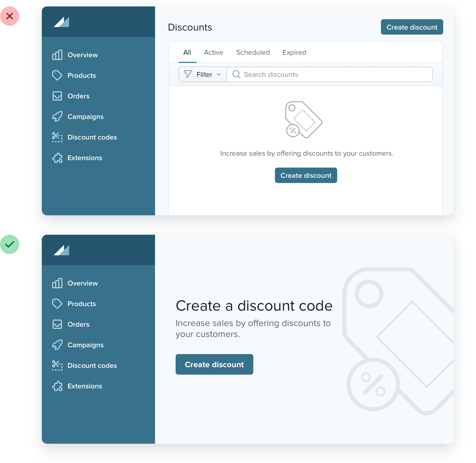This screenshot has height=463, width=476.
Task: Click the discount tag illustration in top empty state
Action: click(303, 120)
